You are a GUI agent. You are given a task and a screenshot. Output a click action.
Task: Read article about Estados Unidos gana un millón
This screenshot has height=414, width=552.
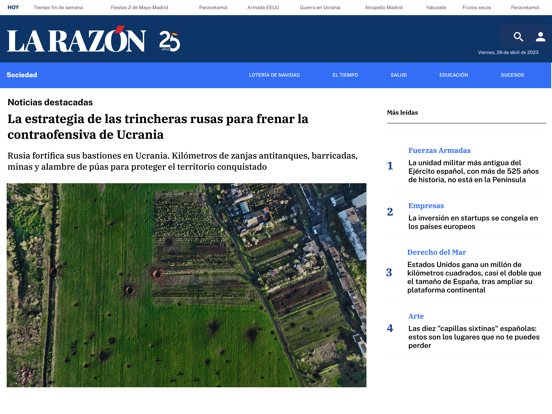pos(474,277)
